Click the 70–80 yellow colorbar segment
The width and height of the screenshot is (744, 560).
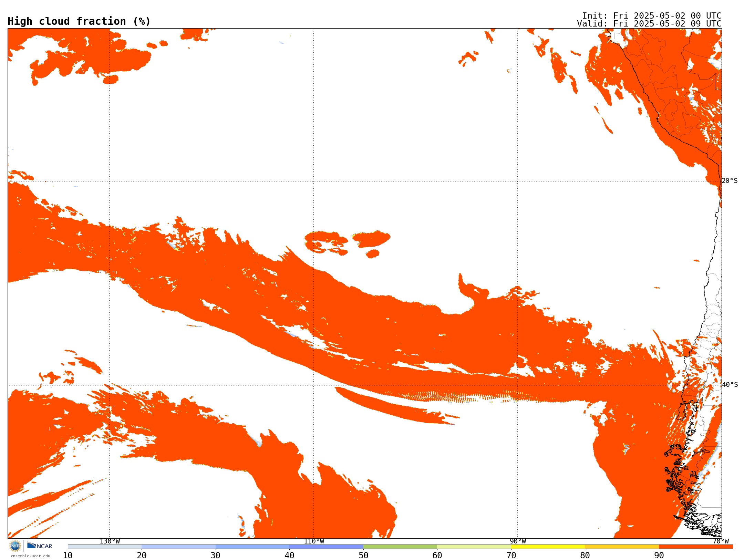pos(548,547)
